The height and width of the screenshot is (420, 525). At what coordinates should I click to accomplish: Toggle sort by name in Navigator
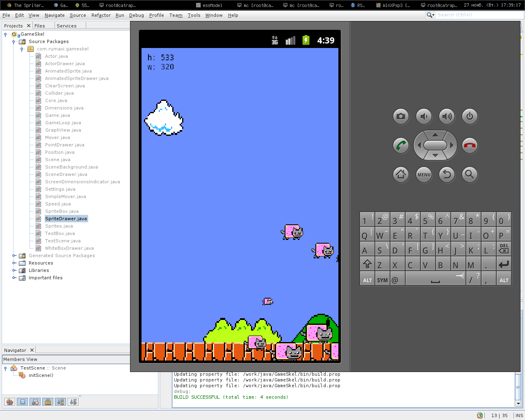(x=61, y=402)
